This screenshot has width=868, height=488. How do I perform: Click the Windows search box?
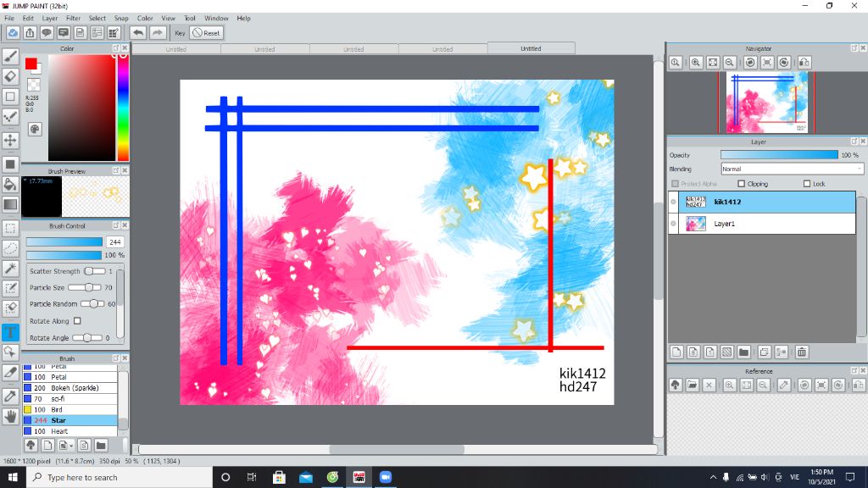120,477
